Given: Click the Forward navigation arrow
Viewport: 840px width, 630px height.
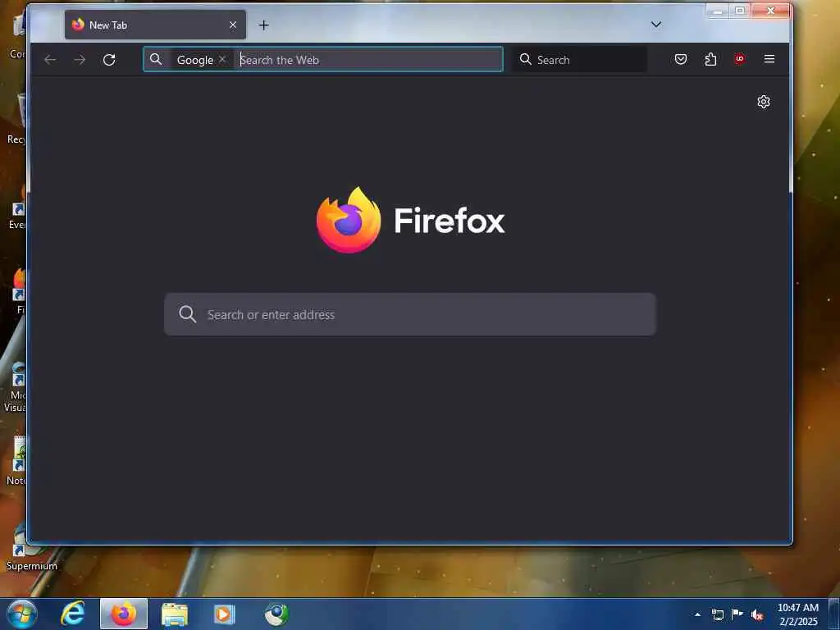Looking at the screenshot, I should (x=80, y=59).
